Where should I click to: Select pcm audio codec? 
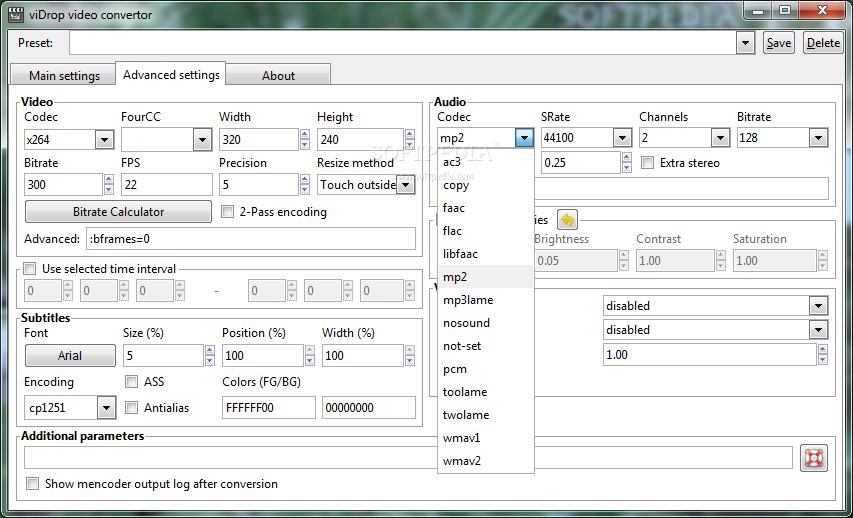pyautogui.click(x=485, y=369)
